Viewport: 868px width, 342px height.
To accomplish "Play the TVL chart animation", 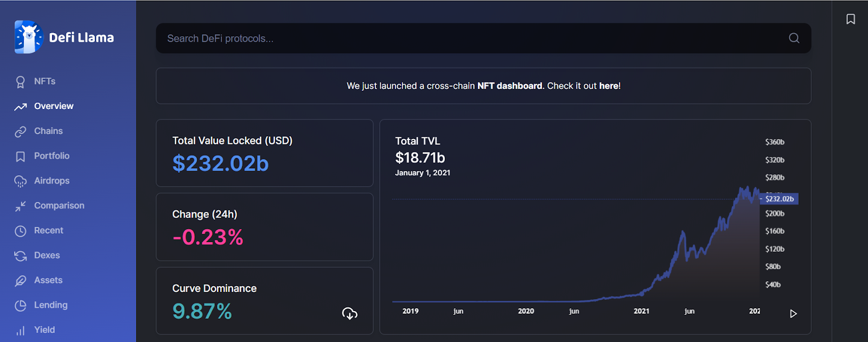I will (x=793, y=314).
